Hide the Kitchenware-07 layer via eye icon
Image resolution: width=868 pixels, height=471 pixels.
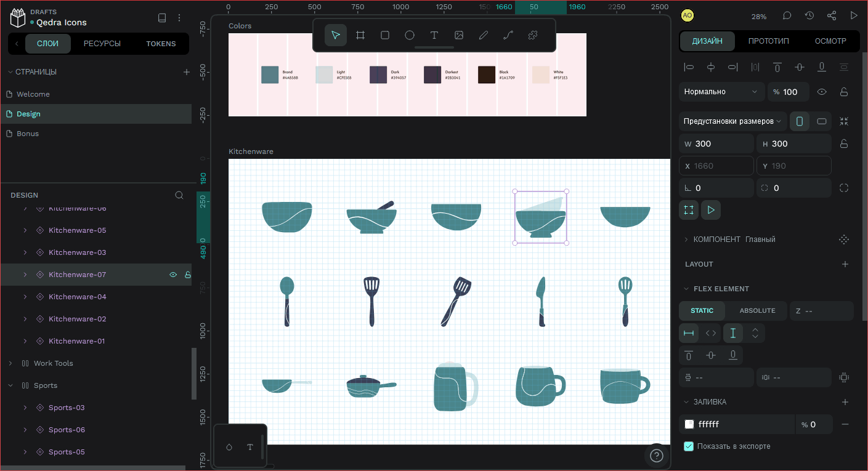pyautogui.click(x=173, y=275)
